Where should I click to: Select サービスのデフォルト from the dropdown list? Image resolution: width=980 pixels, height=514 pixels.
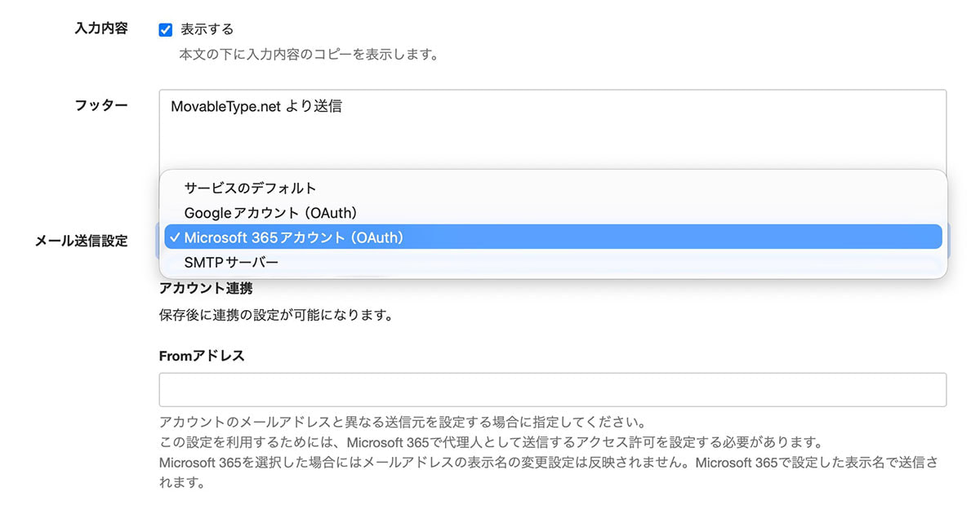pyautogui.click(x=250, y=188)
